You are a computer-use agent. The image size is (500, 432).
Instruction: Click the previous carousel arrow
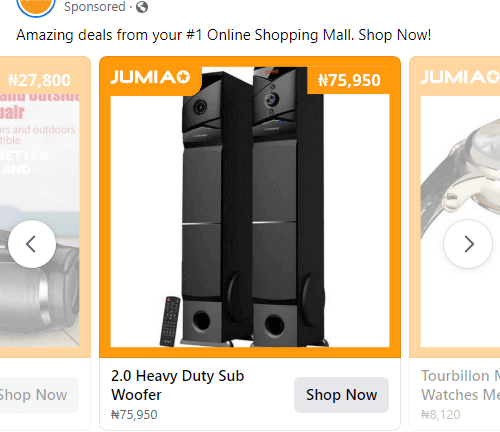(x=32, y=244)
